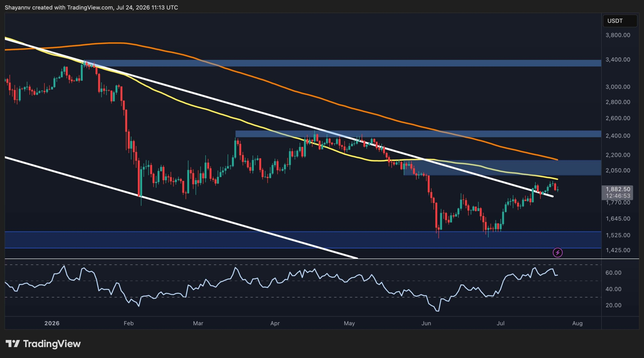
Task: Click the May label on time axis
Action: click(349, 323)
